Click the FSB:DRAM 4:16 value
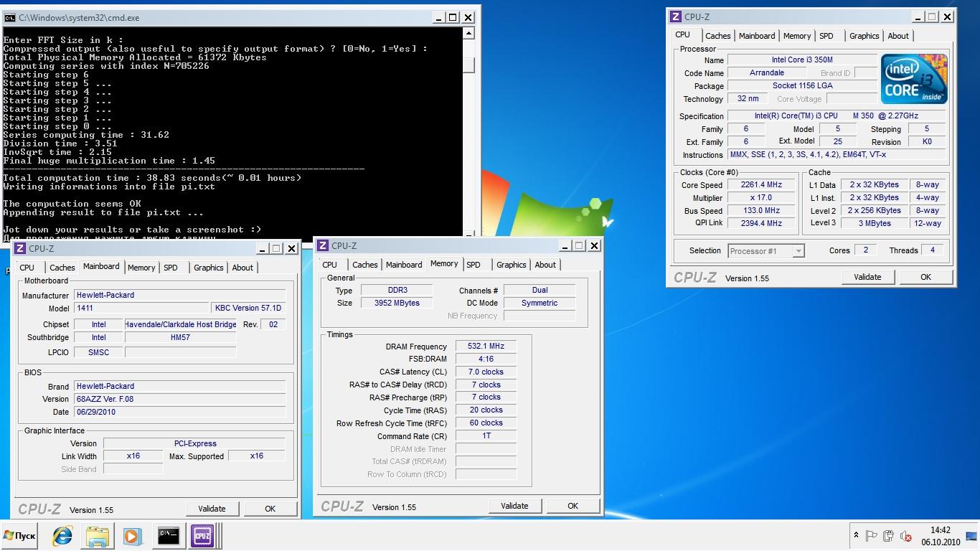This screenshot has height=551, width=980. pos(486,359)
